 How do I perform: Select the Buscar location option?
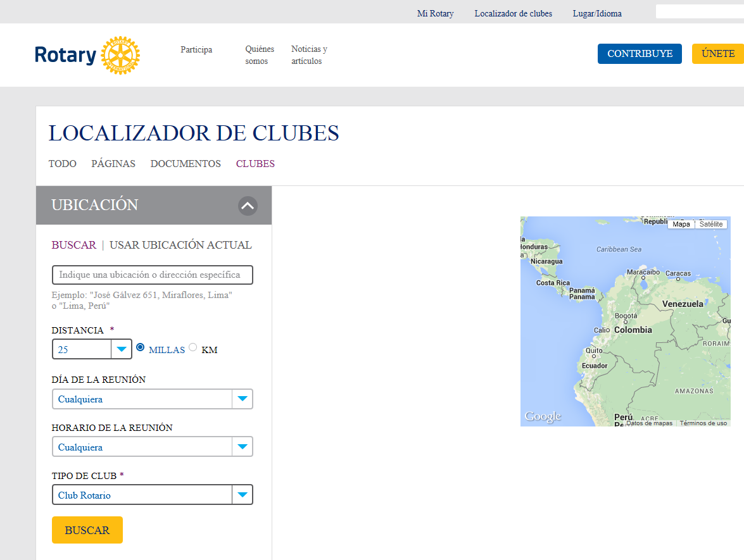74,245
